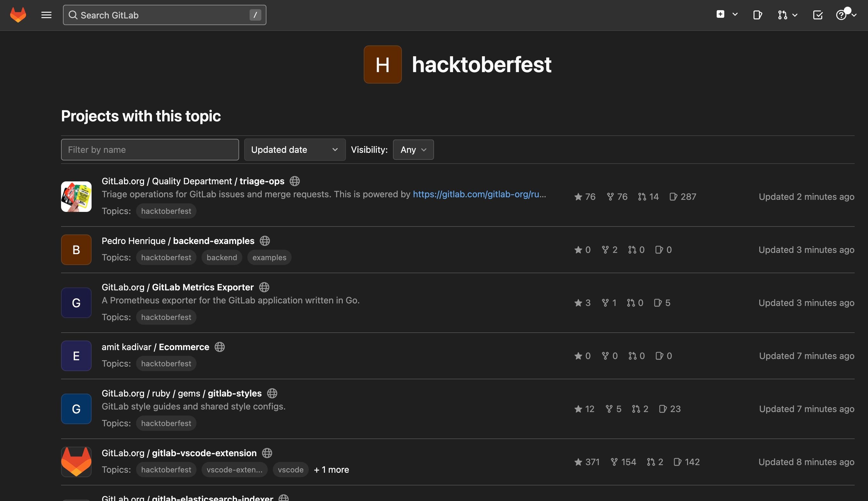Open the triage-ops project link

click(x=193, y=181)
